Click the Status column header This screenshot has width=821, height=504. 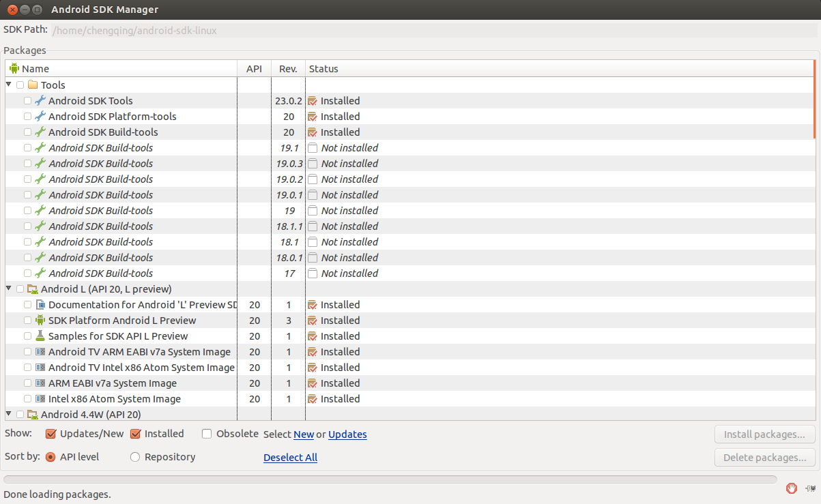pos(559,68)
